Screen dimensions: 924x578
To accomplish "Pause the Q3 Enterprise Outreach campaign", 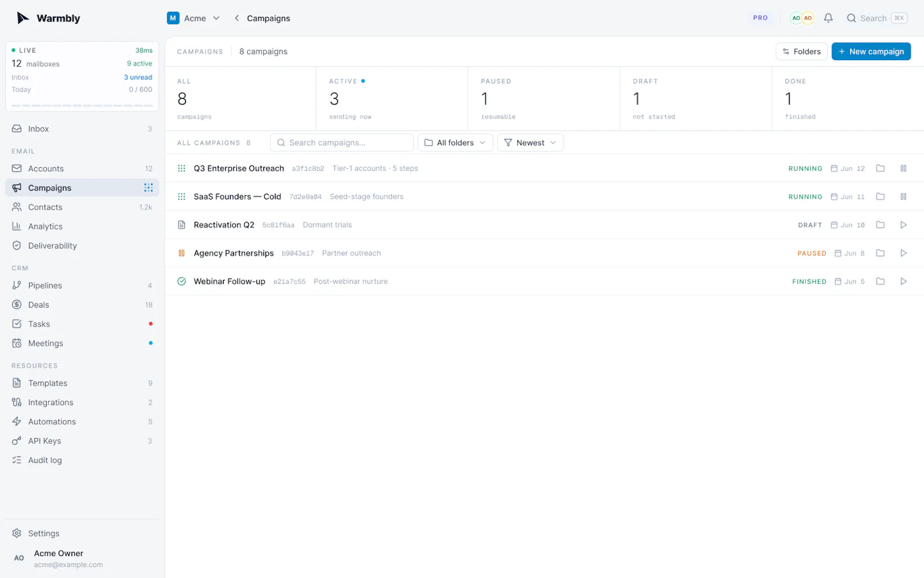I will 903,168.
